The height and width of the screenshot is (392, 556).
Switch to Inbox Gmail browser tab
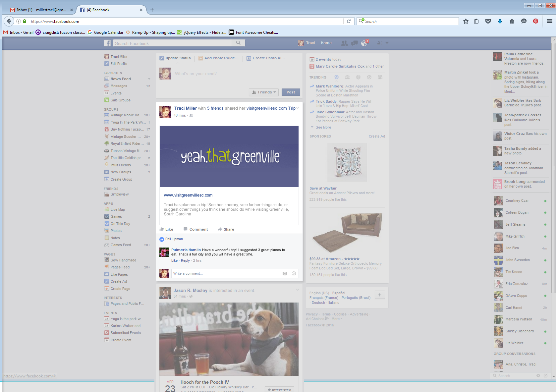point(41,10)
